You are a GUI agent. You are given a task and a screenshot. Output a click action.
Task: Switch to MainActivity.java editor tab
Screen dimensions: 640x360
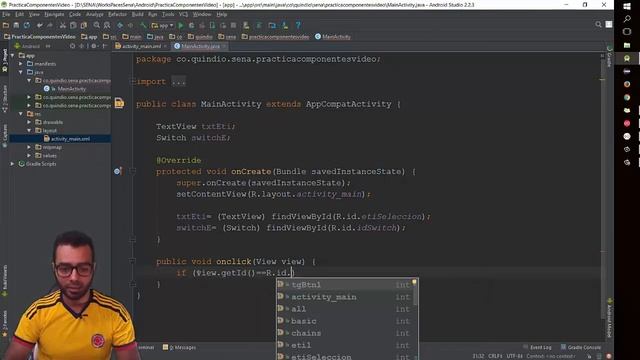coord(200,47)
